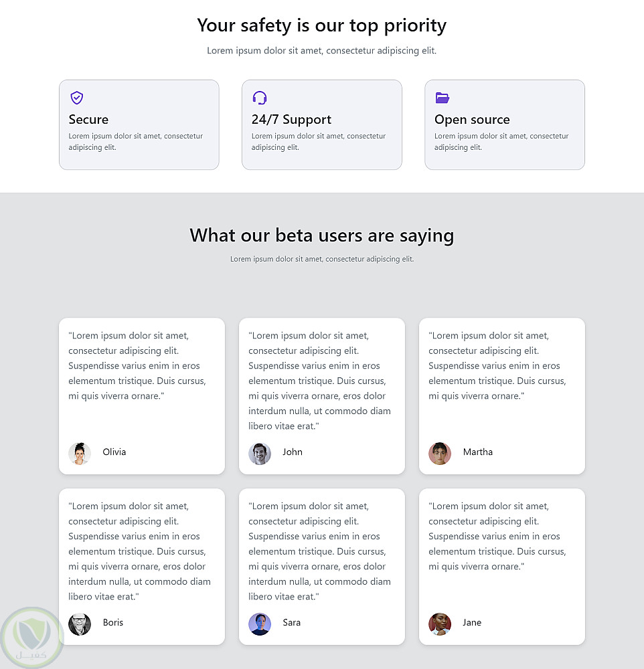644x669 pixels.
Task: Click John's profile picture
Action: click(x=260, y=453)
